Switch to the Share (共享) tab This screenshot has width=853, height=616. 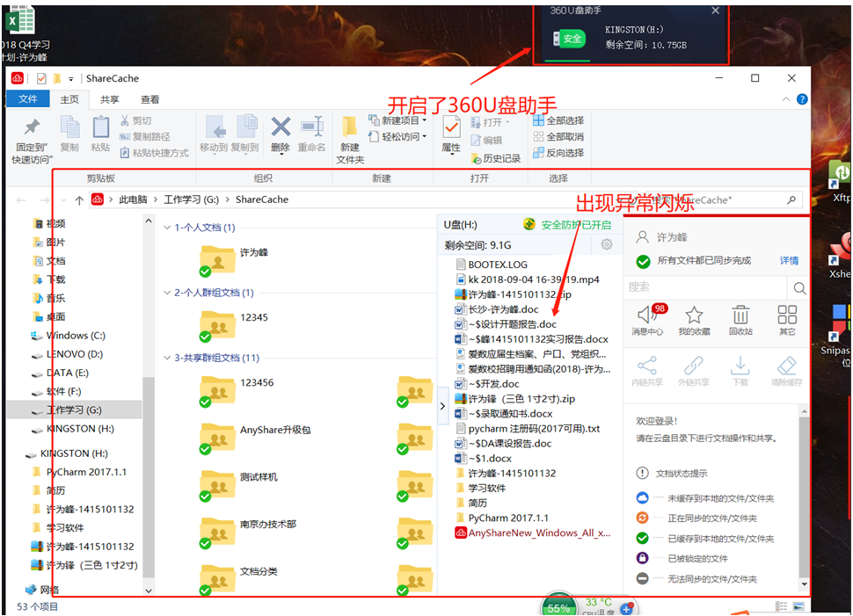click(109, 99)
